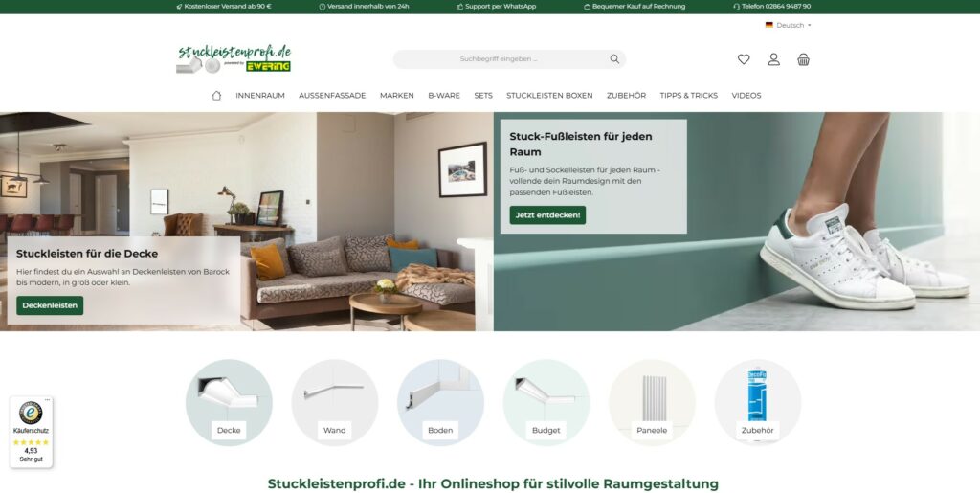Expand the Deutsch language dropdown
Screen dimensions: 980x493
click(789, 25)
